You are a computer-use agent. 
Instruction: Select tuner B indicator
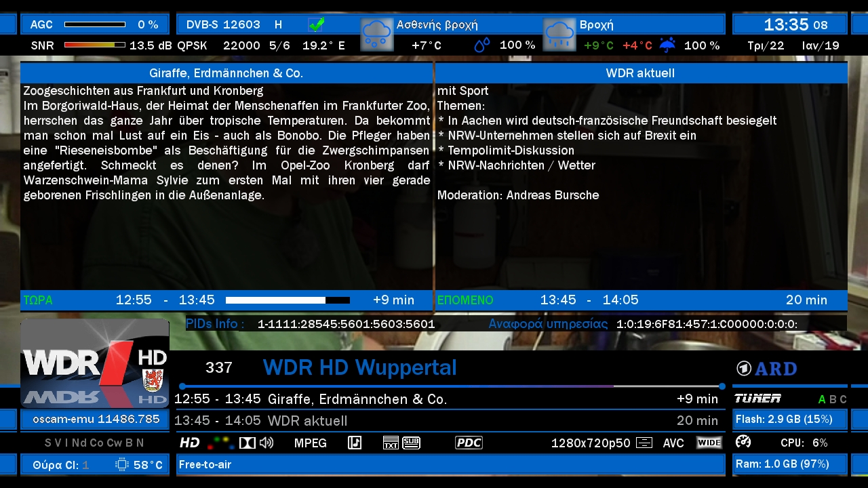pos(833,399)
